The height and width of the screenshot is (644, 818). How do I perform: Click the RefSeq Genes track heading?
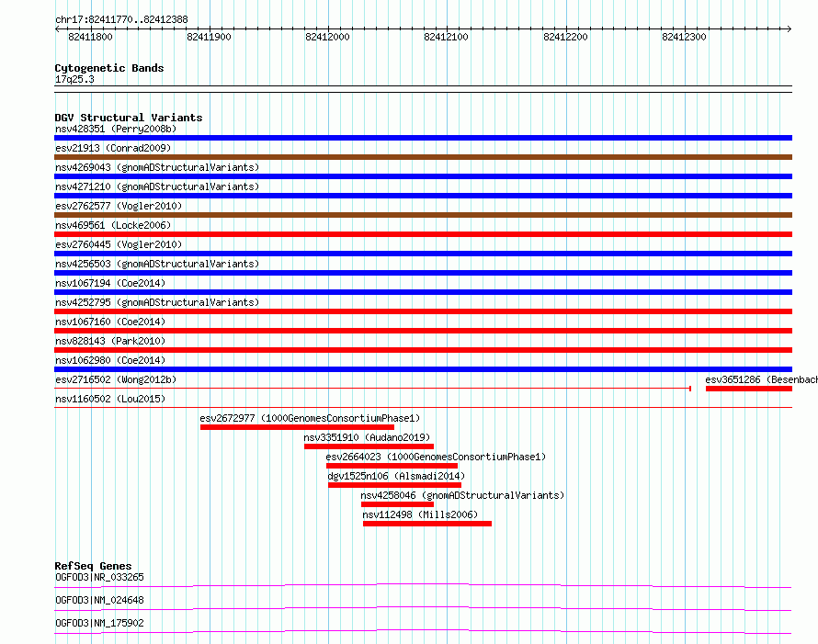(x=93, y=566)
